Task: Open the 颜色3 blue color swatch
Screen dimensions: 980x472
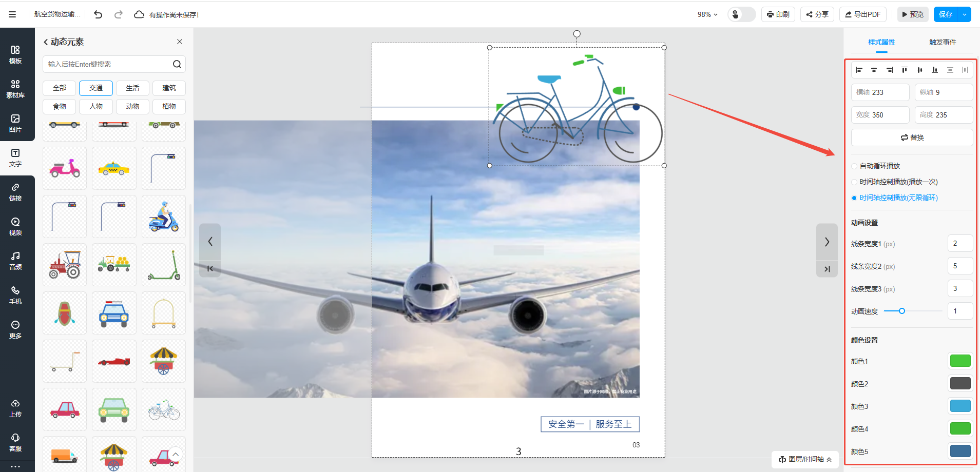Action: coord(959,406)
